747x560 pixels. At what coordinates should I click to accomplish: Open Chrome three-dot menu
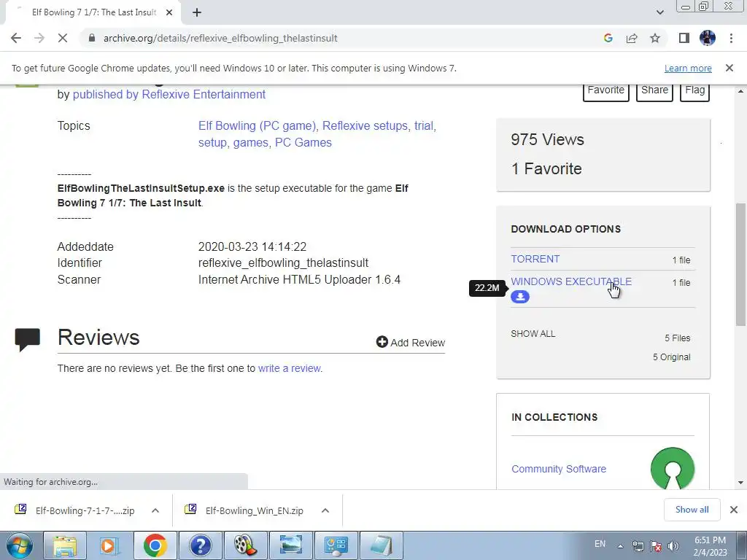point(731,38)
